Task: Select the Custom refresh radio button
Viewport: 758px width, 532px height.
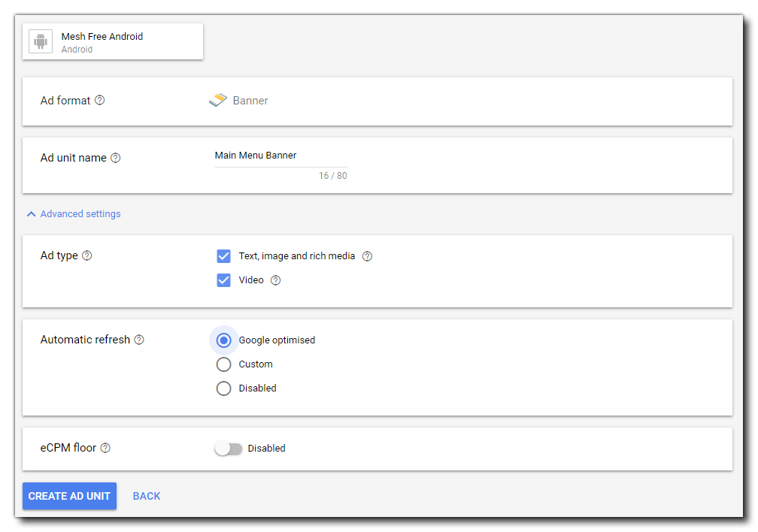Action: (x=223, y=364)
